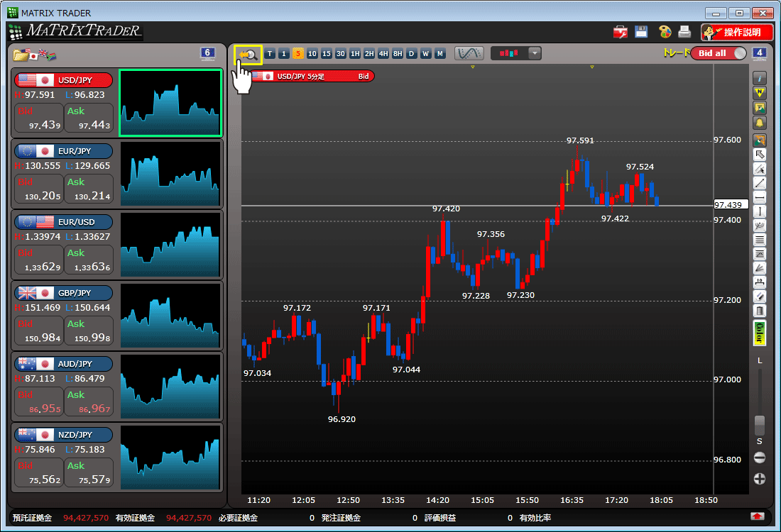Switch to the 1H timeframe
Screen dimensions: 781x532
point(355,54)
